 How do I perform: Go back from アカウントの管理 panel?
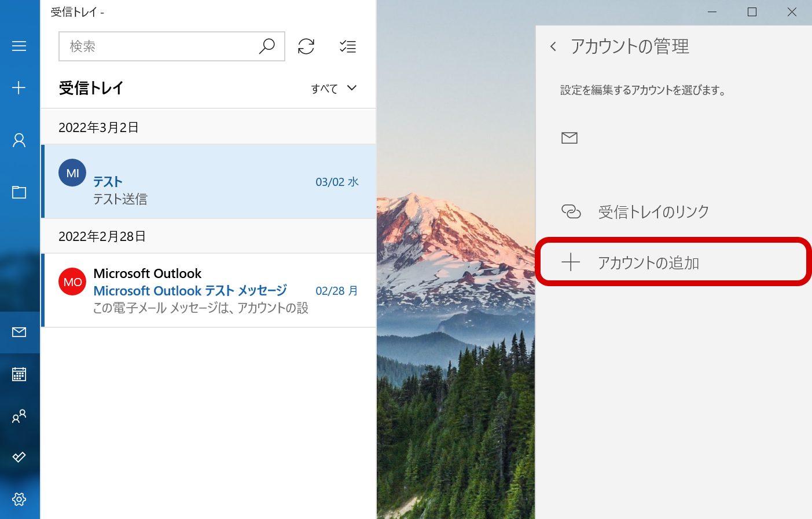553,46
